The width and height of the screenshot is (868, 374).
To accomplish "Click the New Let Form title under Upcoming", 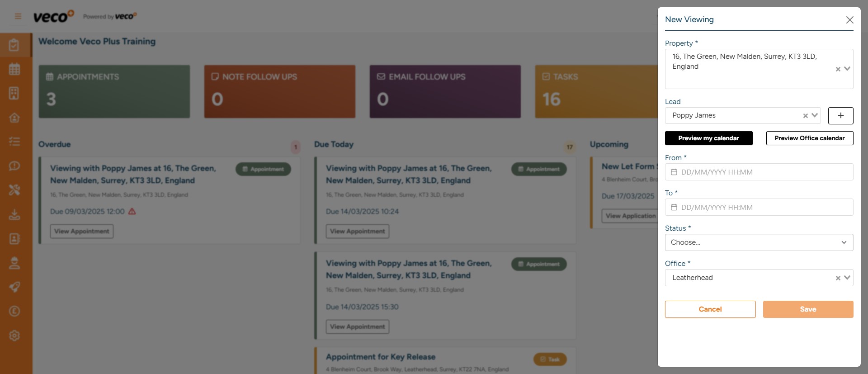I will click(629, 166).
